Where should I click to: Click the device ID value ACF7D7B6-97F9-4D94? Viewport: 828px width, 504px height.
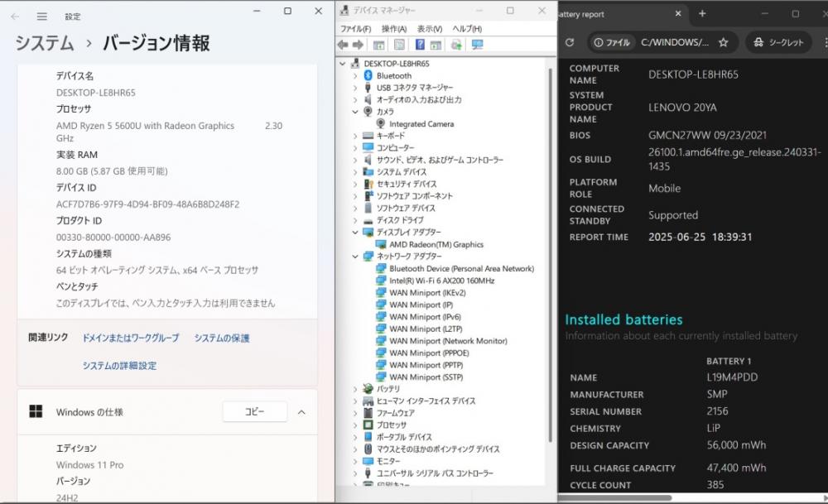[x=148, y=204]
